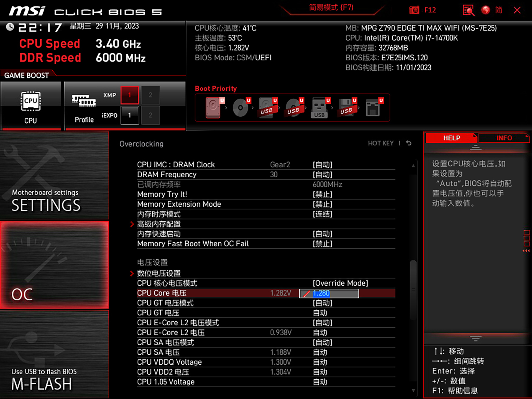The image size is (532, 399).
Task: Enable XMP Profile 1
Action: click(129, 94)
